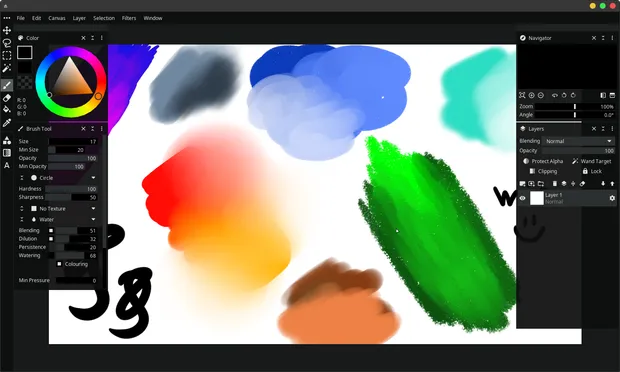The width and height of the screenshot is (620, 372).
Task: Select the Move tool
Action: [x=7, y=30]
